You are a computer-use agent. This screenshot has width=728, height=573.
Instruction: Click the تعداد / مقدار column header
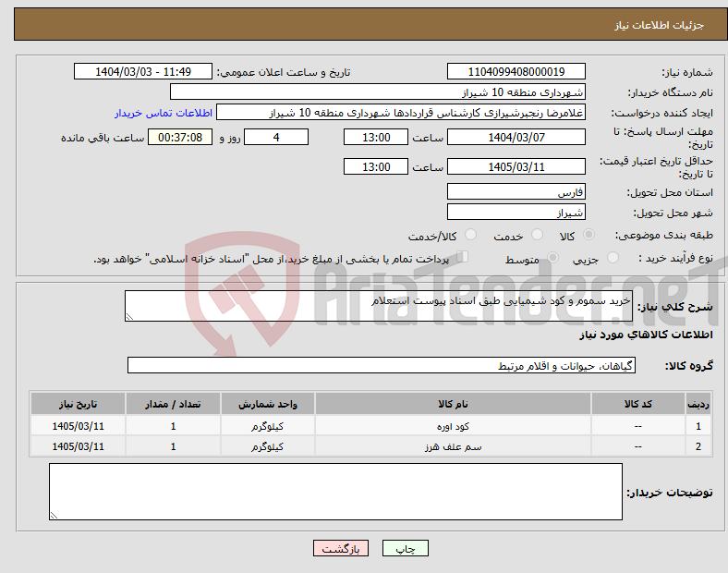[173, 404]
